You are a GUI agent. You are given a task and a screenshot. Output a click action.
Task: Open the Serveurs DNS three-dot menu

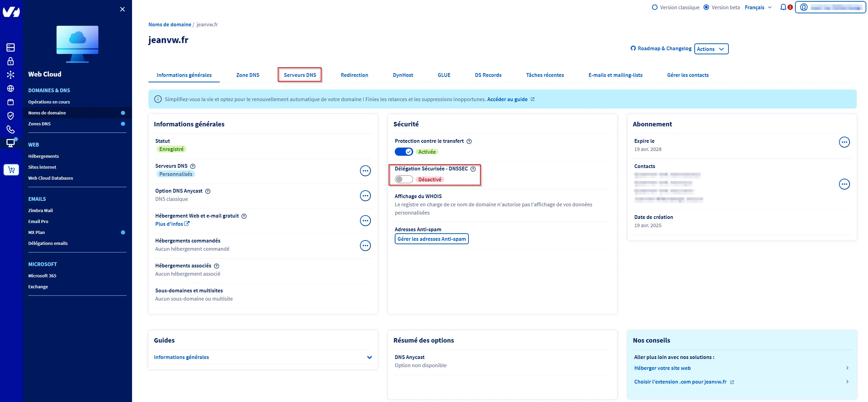tap(365, 171)
